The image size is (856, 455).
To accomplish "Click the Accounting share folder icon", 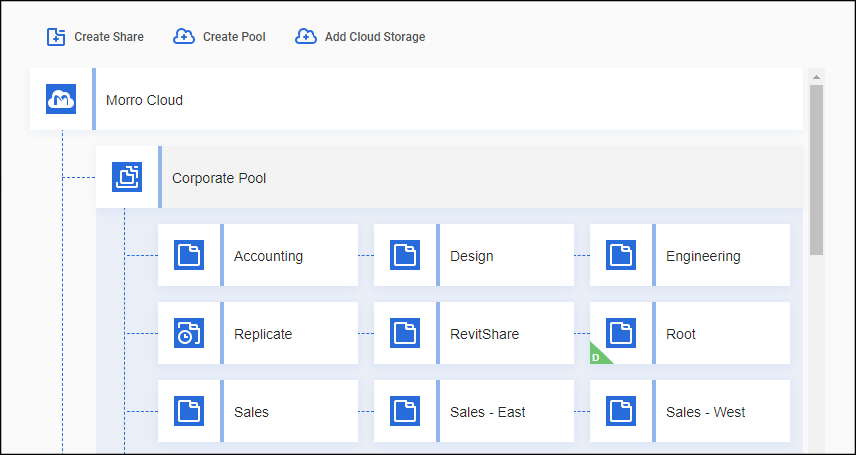I will [x=189, y=255].
